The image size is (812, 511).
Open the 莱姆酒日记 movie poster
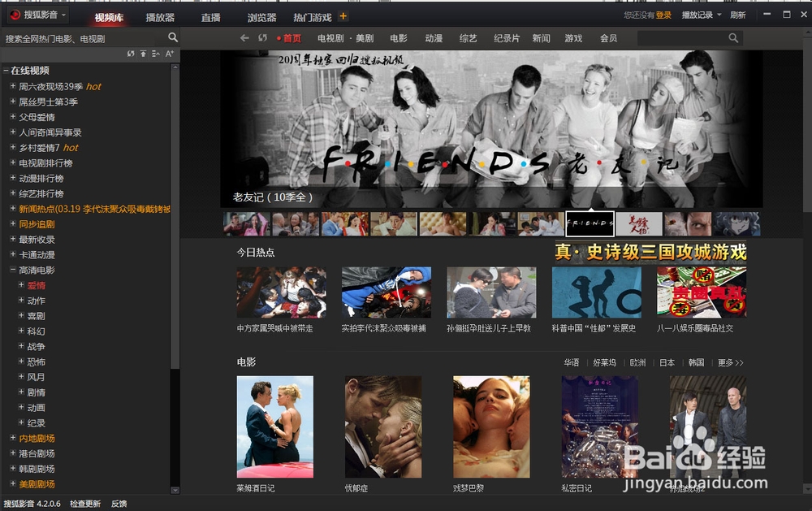tap(275, 427)
